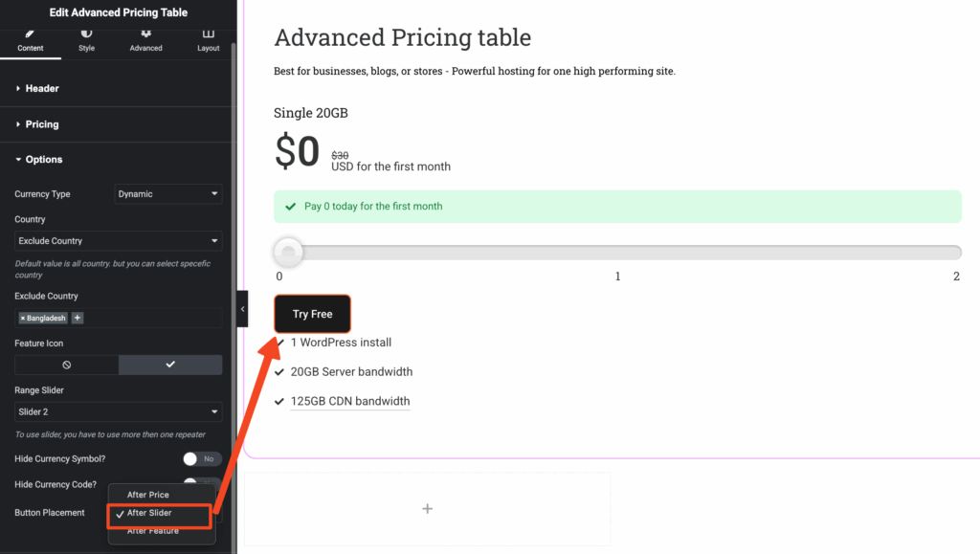980x554 pixels.
Task: Open the Exclude Country dropdown
Action: [119, 241]
